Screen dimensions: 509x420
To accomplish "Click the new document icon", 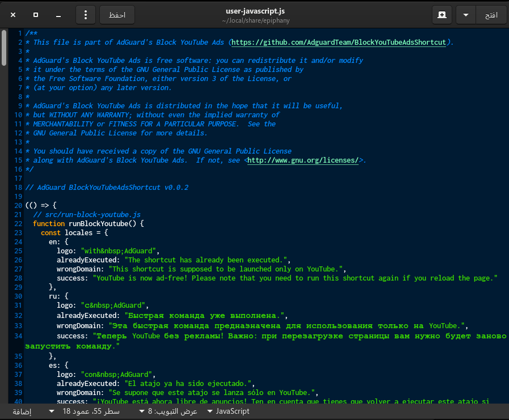I will (441, 15).
